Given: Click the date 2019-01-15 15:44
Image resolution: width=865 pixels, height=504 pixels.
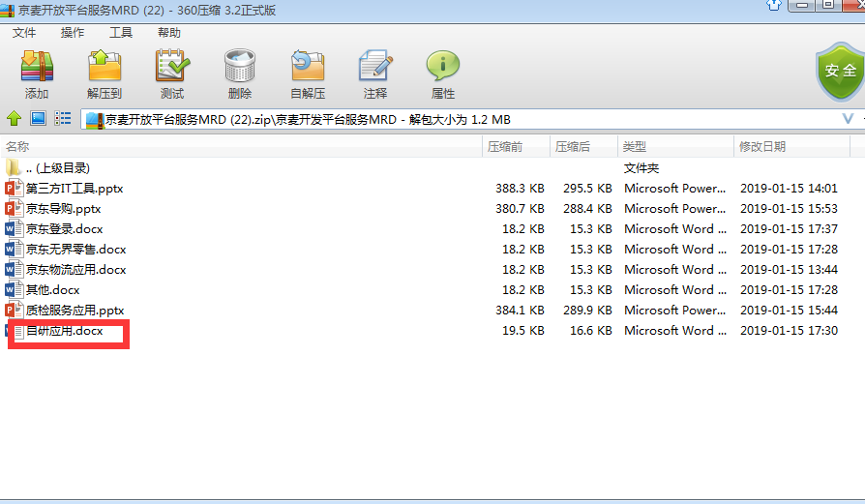Looking at the screenshot, I should pyautogui.click(x=789, y=310).
